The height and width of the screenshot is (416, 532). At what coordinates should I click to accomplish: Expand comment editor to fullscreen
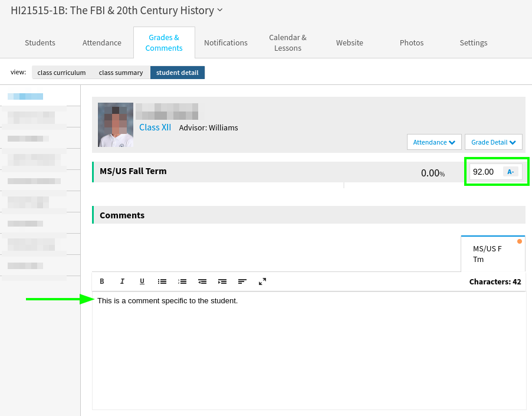pyautogui.click(x=262, y=281)
